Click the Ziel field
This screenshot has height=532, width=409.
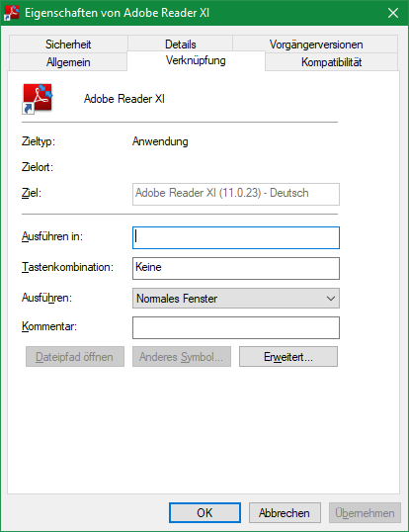236,194
